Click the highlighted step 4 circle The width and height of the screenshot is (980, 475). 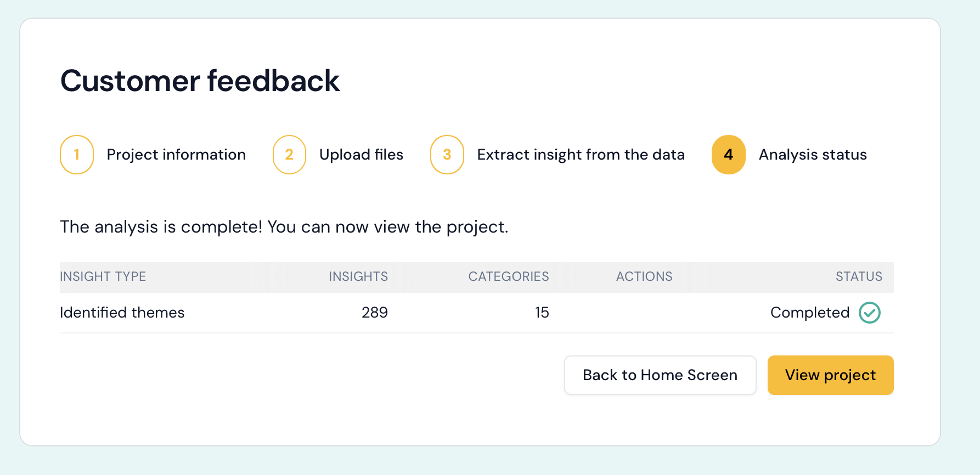(x=728, y=155)
